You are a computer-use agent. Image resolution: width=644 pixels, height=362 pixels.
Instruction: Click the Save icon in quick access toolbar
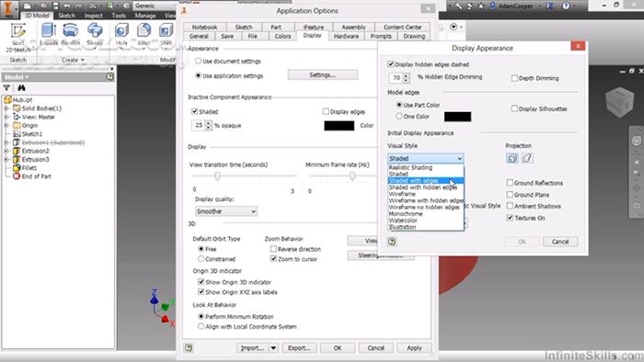click(x=56, y=6)
